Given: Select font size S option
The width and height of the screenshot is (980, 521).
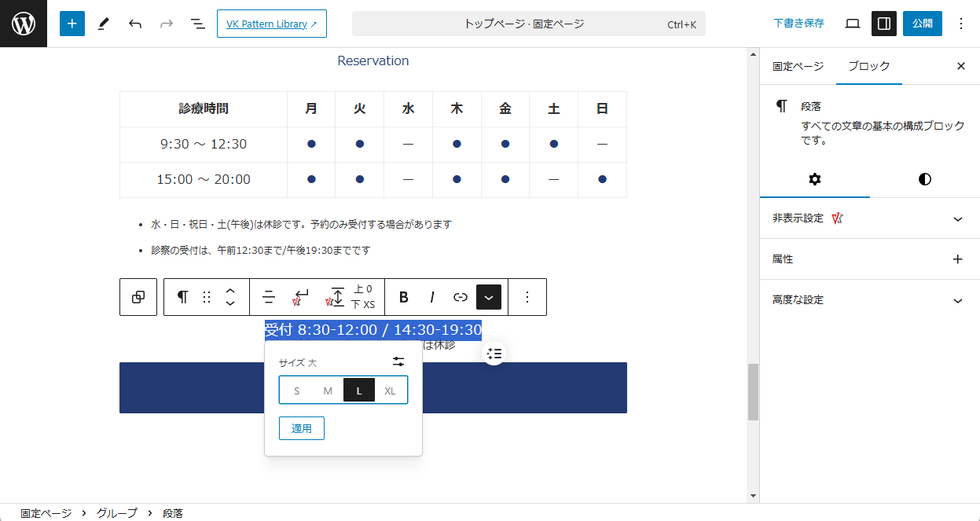Looking at the screenshot, I should (x=296, y=391).
